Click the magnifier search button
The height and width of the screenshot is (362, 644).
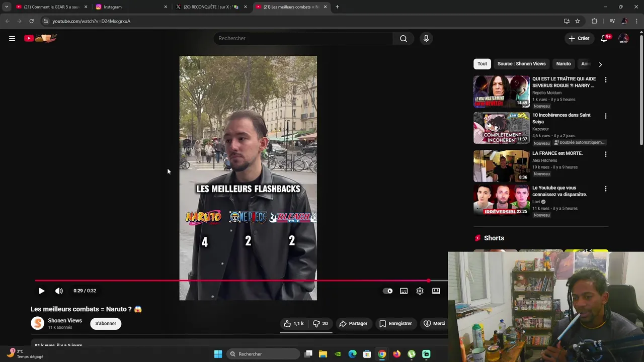[404, 38]
